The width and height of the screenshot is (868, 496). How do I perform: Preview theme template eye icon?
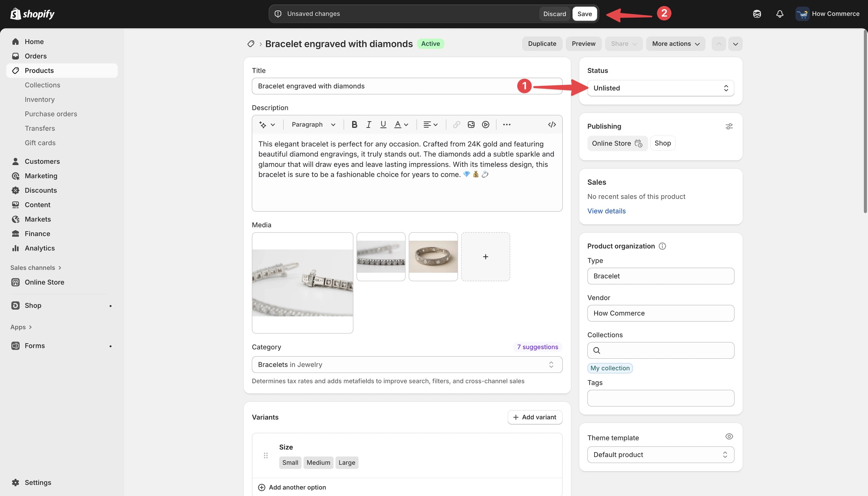pos(729,436)
